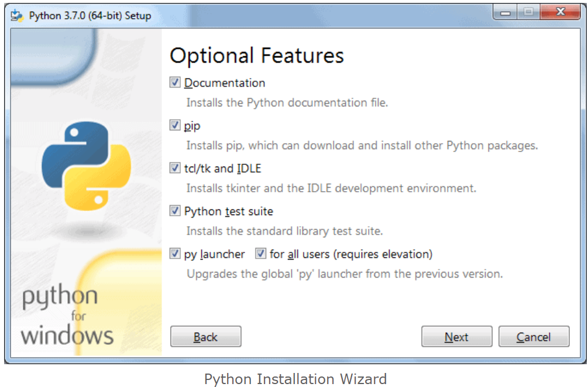588x387 pixels.
Task: Click the tkinter and IDLE description text
Action: 331,188
